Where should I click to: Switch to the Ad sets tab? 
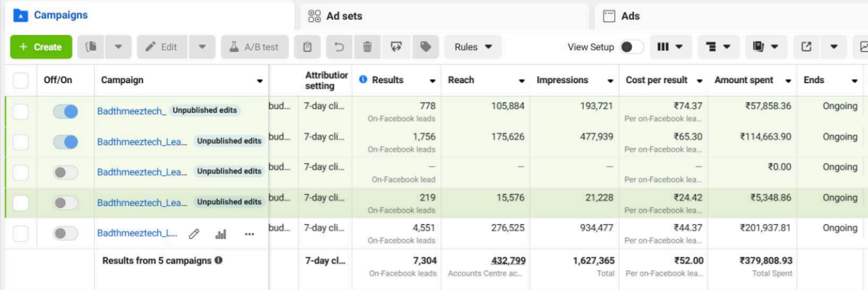(344, 16)
